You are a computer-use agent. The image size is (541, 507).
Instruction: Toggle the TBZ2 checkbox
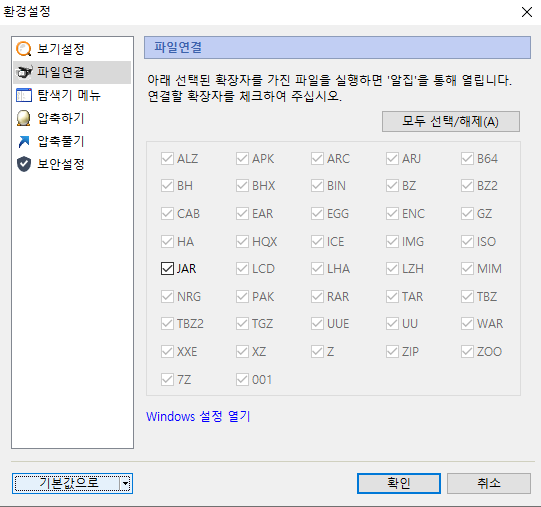click(x=167, y=324)
